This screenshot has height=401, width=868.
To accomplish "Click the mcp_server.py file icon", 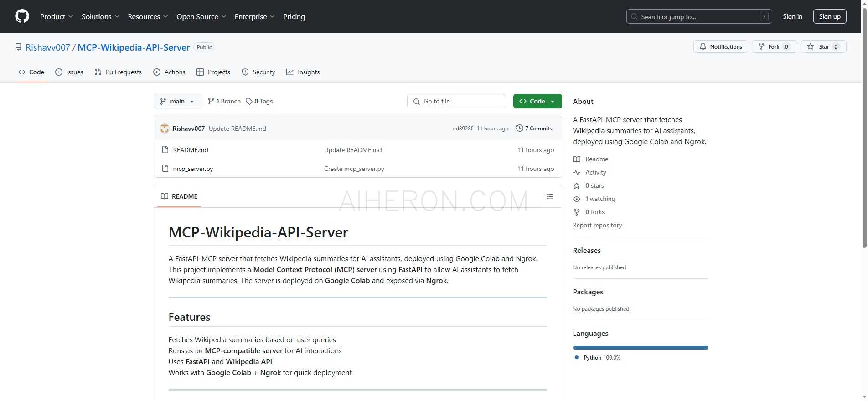I will pyautogui.click(x=165, y=168).
